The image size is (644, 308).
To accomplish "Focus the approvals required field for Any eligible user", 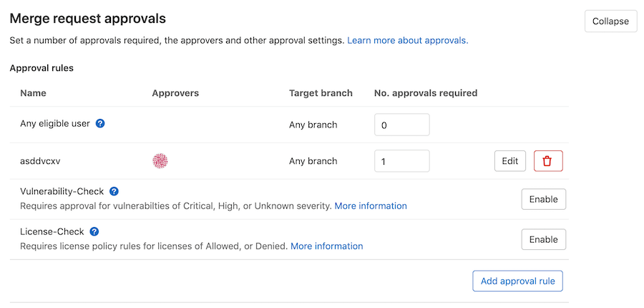I will point(401,125).
